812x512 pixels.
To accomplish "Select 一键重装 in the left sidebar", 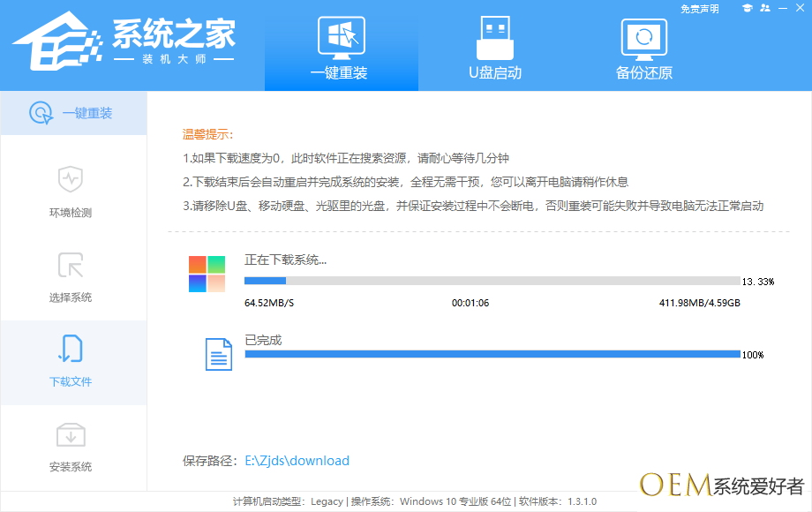I will coord(73,113).
